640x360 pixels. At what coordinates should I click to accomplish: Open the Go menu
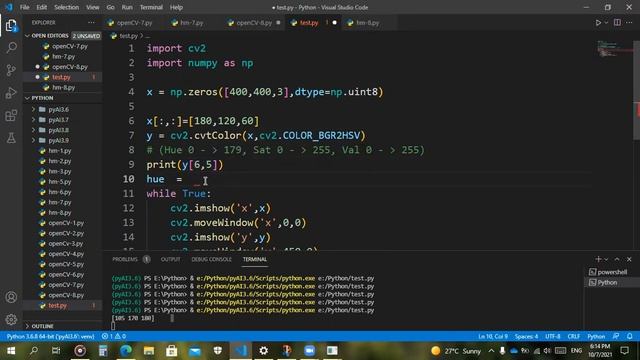tap(110, 7)
